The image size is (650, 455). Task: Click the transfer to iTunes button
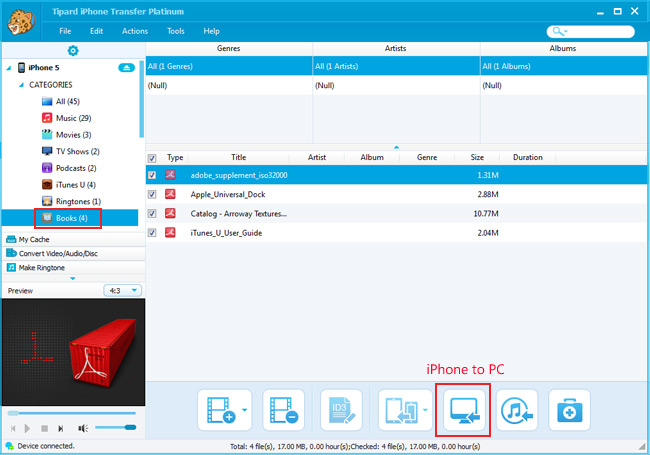coord(517,410)
